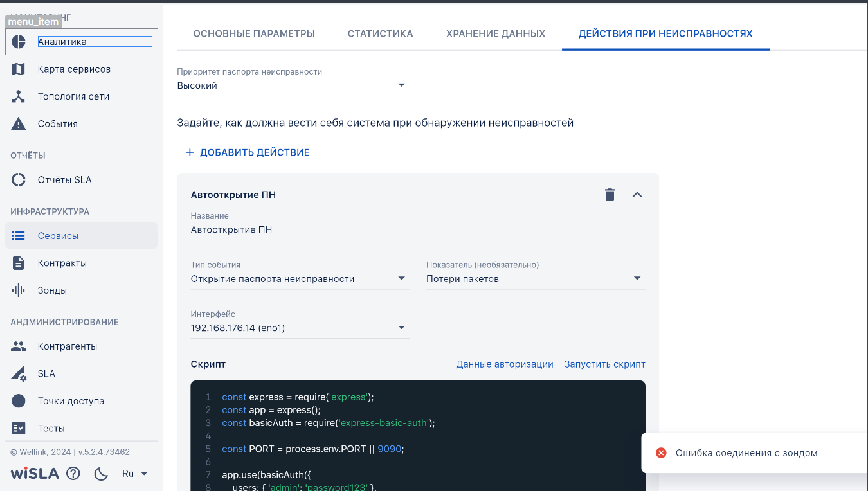Viewport: 868px width, 491px height.
Task: Click the Контракты document icon
Action: 19,263
